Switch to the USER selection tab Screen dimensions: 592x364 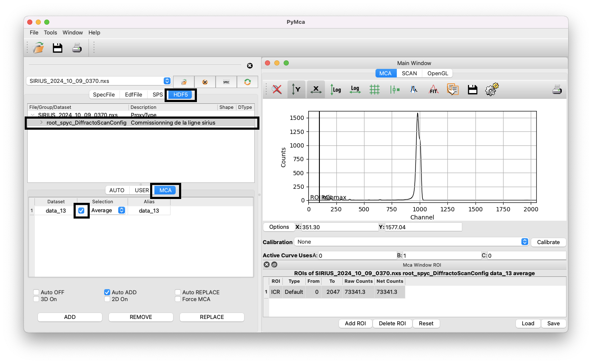[x=142, y=190]
